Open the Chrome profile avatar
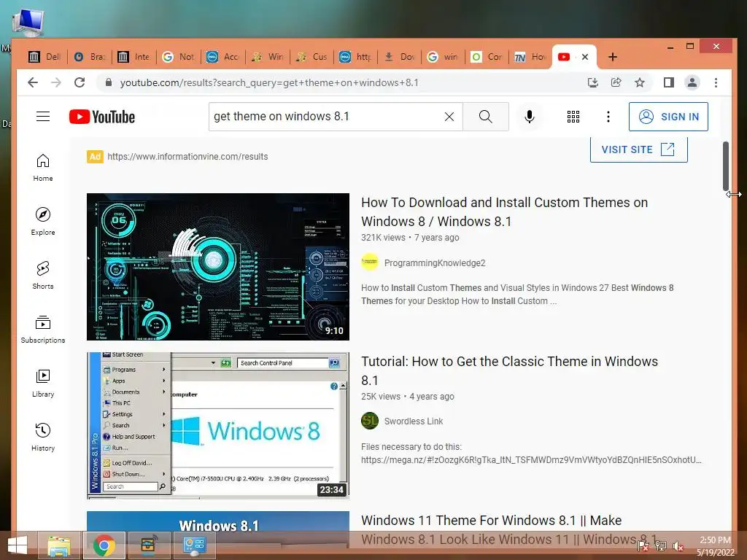This screenshot has width=747, height=560. point(692,82)
